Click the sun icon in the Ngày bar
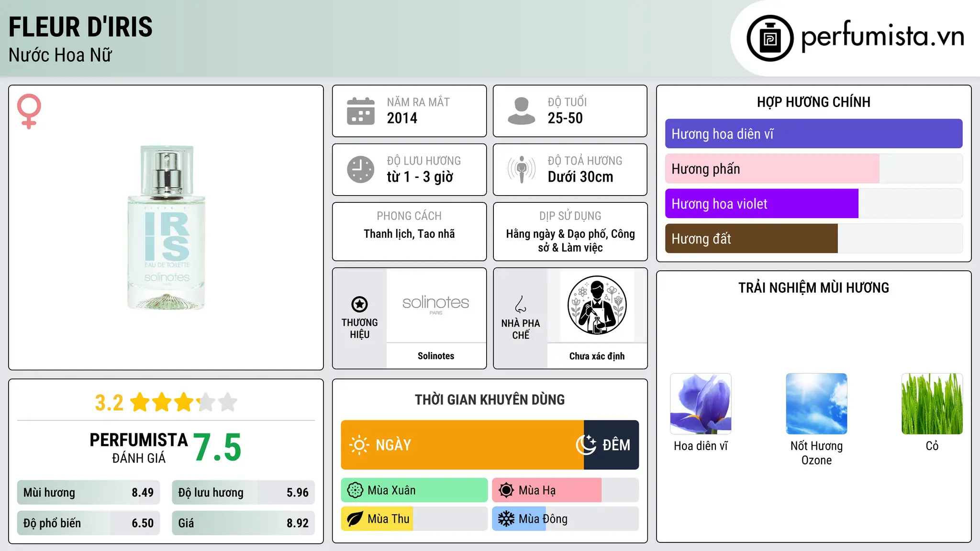This screenshot has width=980, height=551. (359, 445)
